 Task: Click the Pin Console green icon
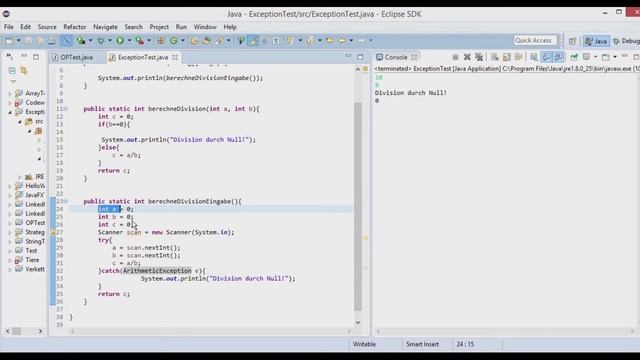click(x=574, y=57)
